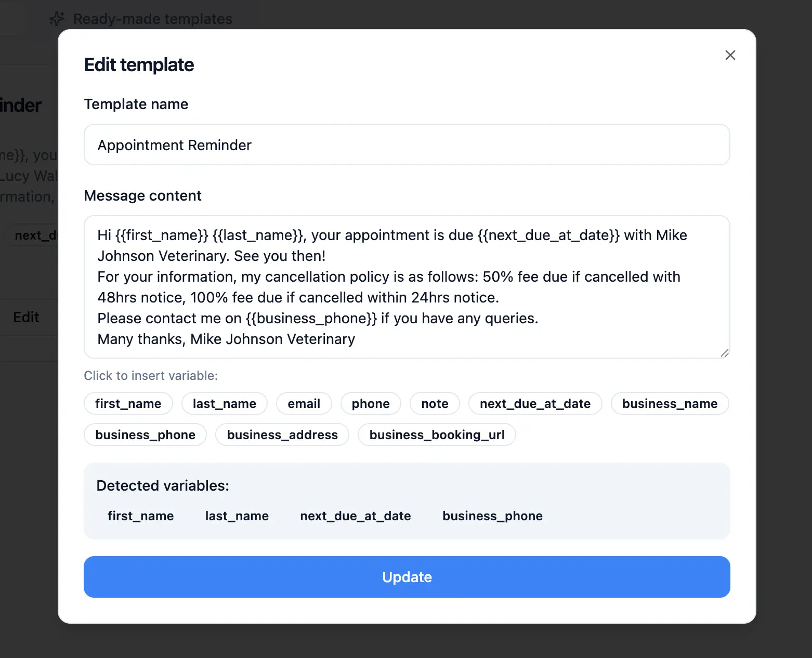This screenshot has width=812, height=658.
Task: Insert the business_address variable
Action: pos(282,435)
